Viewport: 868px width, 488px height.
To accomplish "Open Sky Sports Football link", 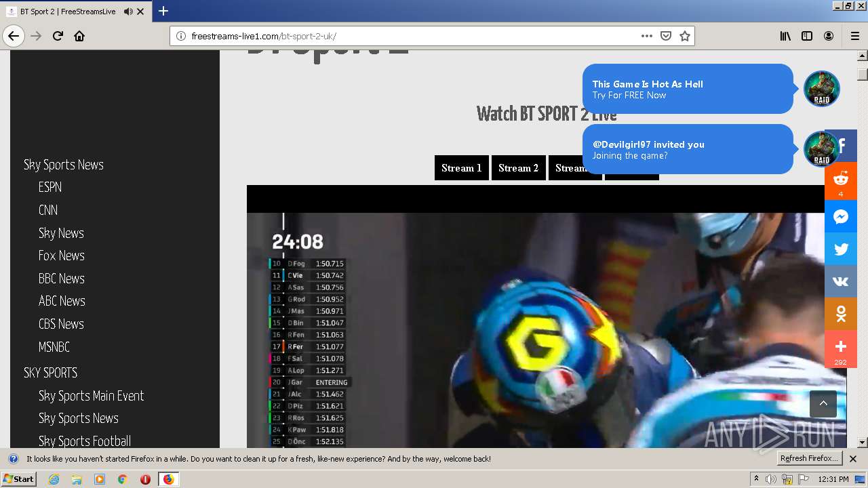I will 85,441.
